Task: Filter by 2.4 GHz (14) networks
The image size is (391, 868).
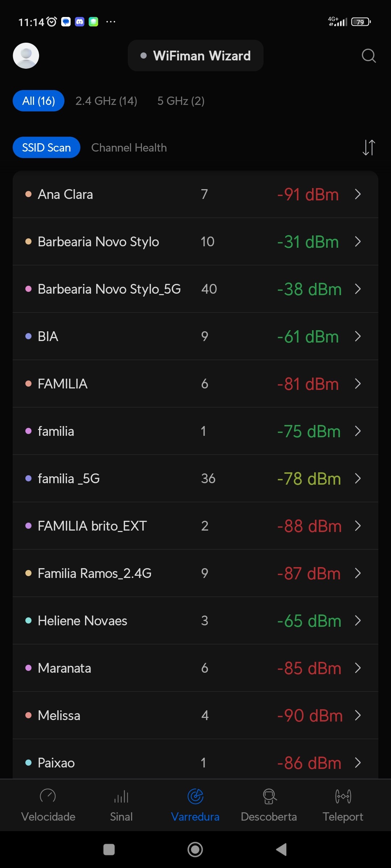Action: click(x=106, y=101)
